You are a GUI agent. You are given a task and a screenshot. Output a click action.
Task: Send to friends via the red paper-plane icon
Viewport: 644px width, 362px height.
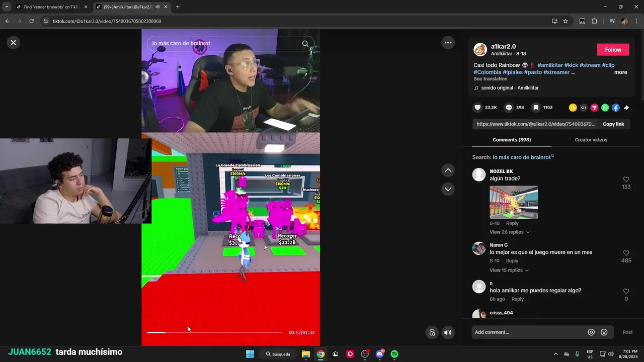pos(594,108)
